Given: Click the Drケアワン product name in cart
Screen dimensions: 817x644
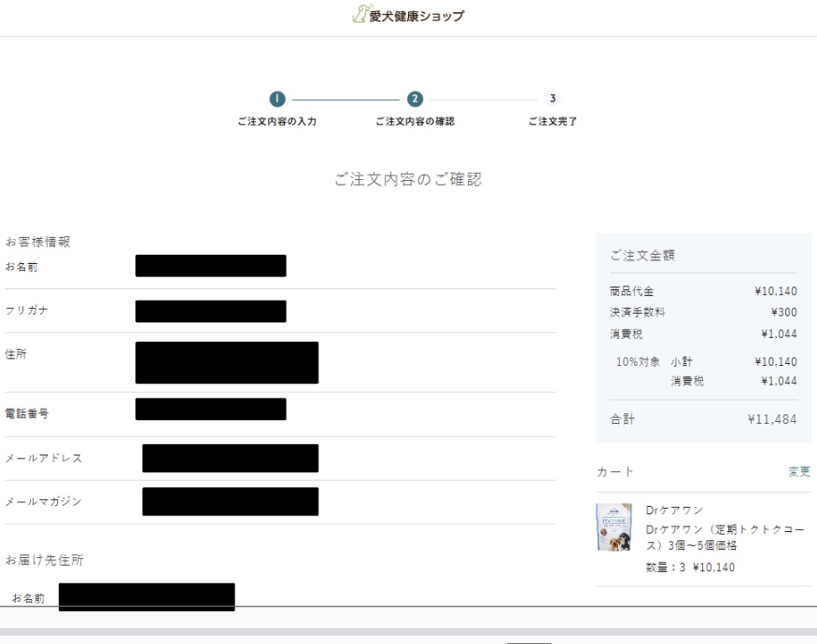Looking at the screenshot, I should [x=674, y=511].
